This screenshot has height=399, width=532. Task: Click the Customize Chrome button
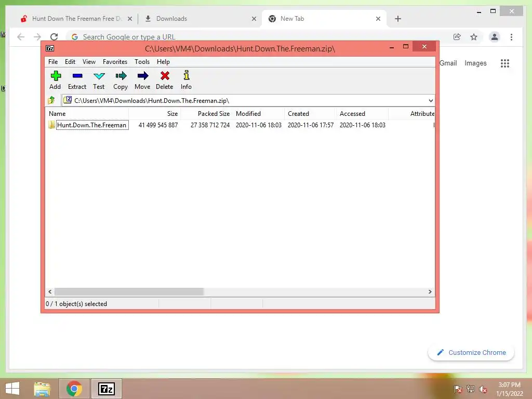[471, 353]
